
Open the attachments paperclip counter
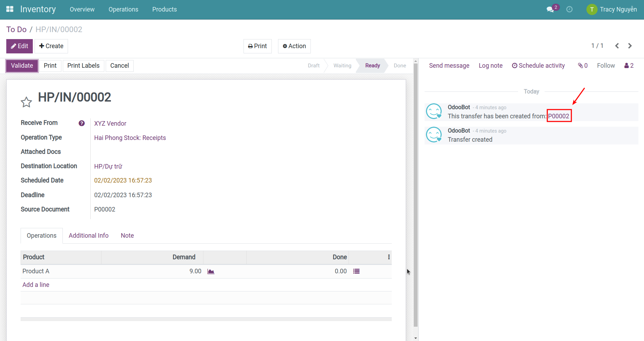[x=583, y=66]
